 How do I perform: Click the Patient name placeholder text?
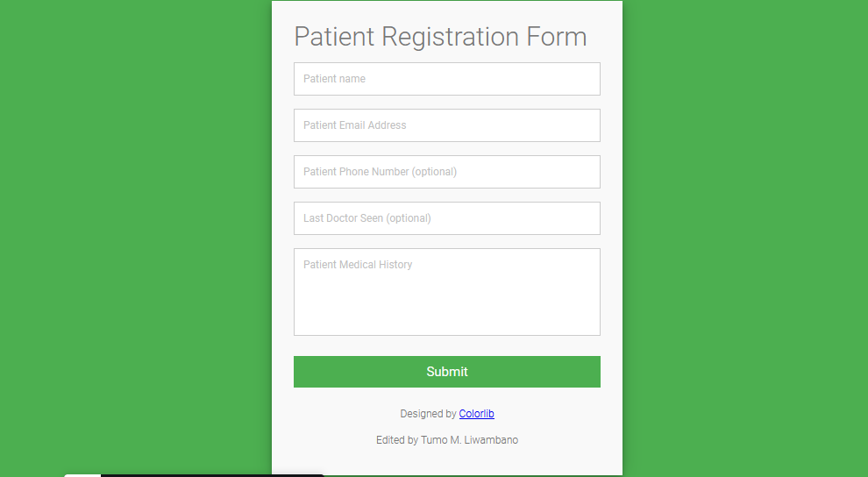click(334, 79)
